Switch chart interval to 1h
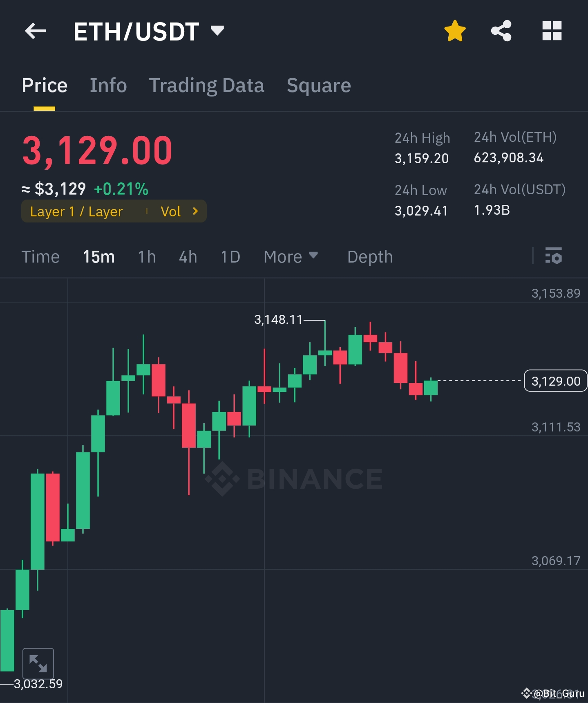Image resolution: width=588 pixels, height=703 pixels. click(x=146, y=256)
